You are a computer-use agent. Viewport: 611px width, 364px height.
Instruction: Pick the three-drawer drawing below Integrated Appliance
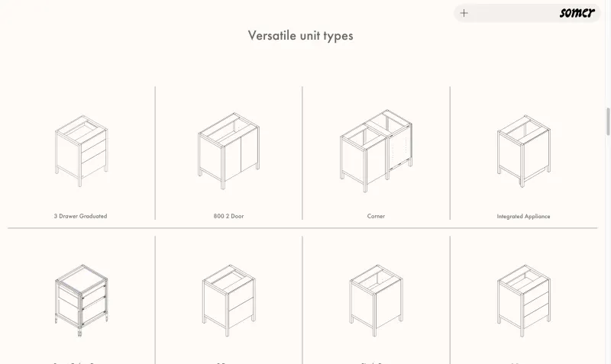pos(524,300)
